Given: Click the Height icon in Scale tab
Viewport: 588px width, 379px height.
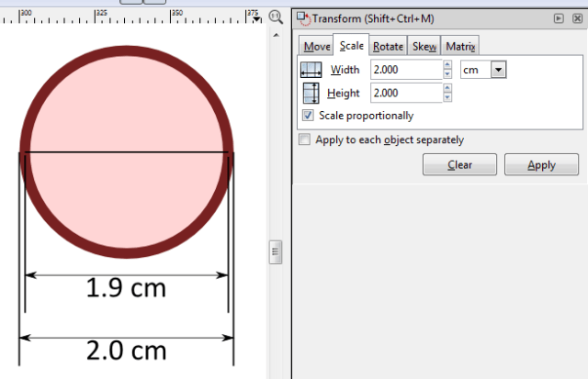Looking at the screenshot, I should [x=311, y=93].
